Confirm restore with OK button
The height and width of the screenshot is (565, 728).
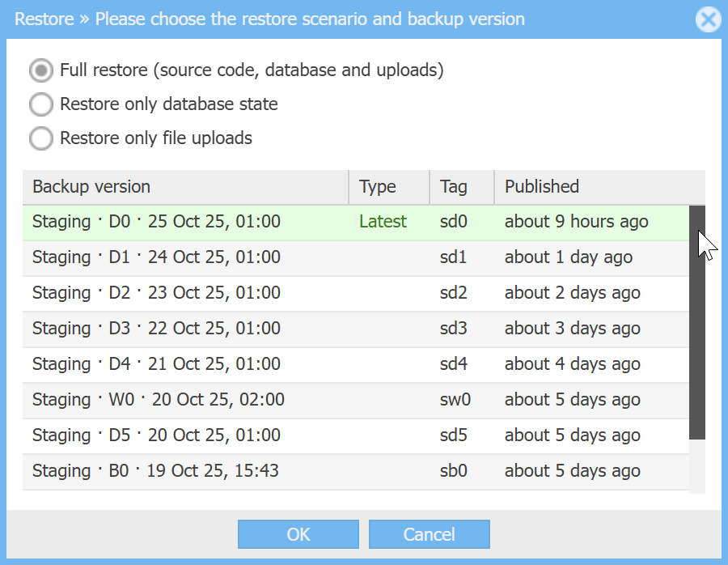coord(298,534)
